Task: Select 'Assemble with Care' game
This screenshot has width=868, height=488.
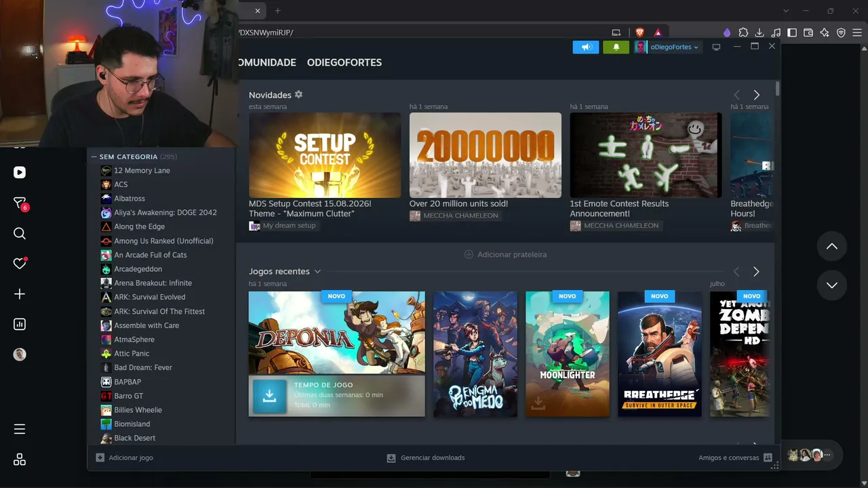Action: 146,325
